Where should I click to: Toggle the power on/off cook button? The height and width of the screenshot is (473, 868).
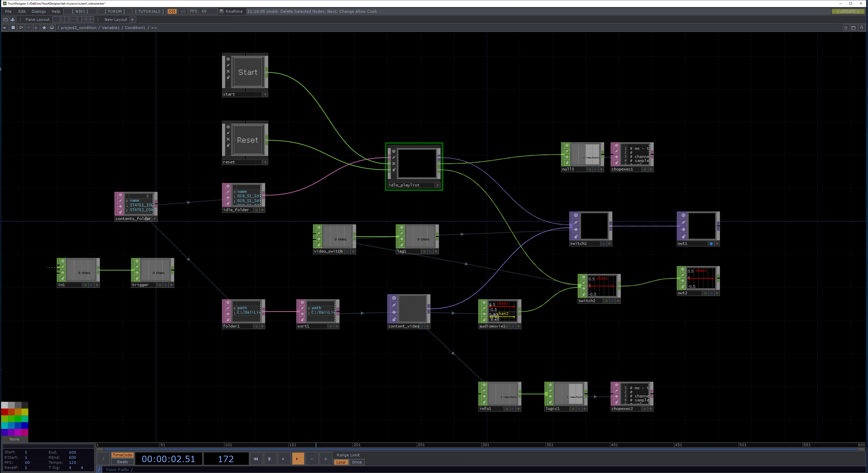pos(172,11)
